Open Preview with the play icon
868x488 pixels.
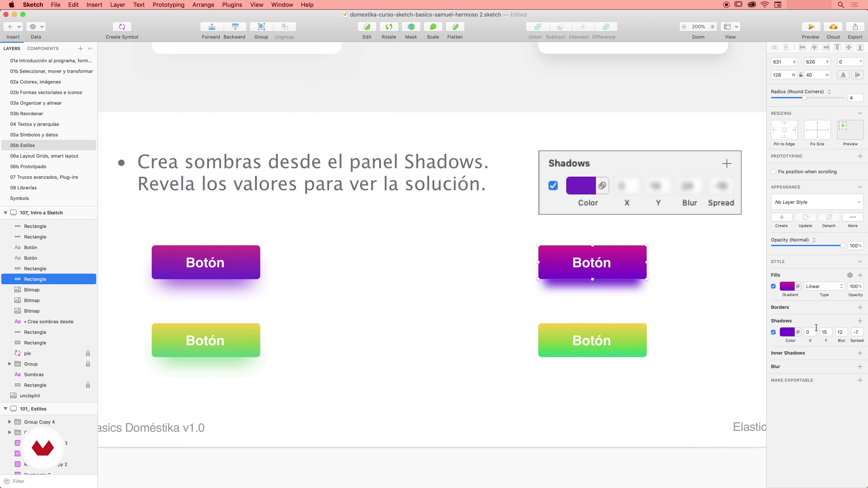[811, 27]
